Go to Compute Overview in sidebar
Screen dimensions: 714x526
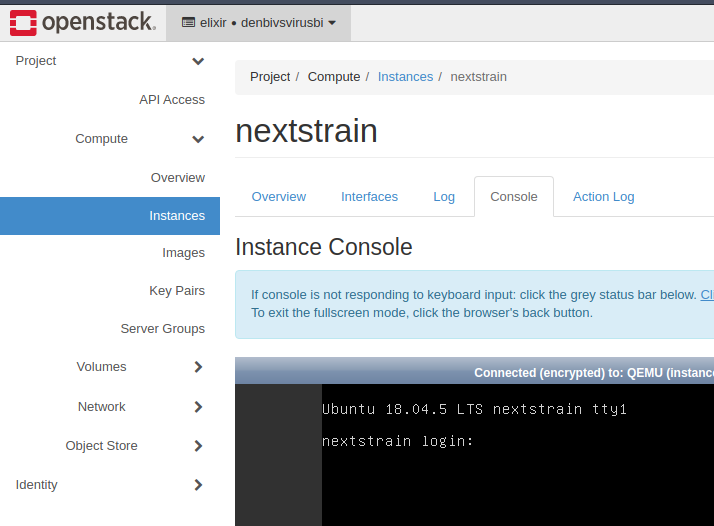click(177, 178)
